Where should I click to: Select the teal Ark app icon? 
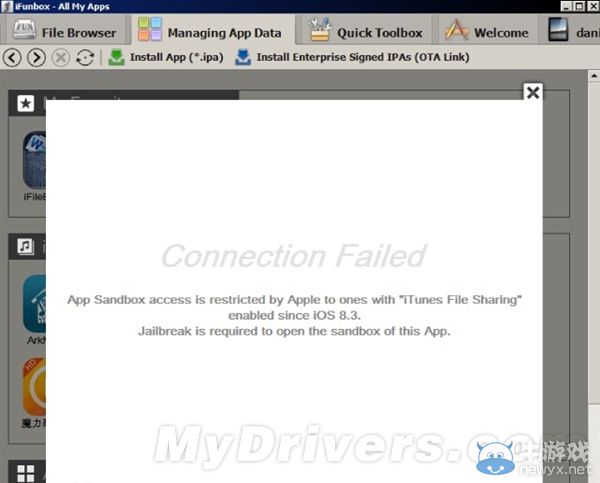point(34,304)
